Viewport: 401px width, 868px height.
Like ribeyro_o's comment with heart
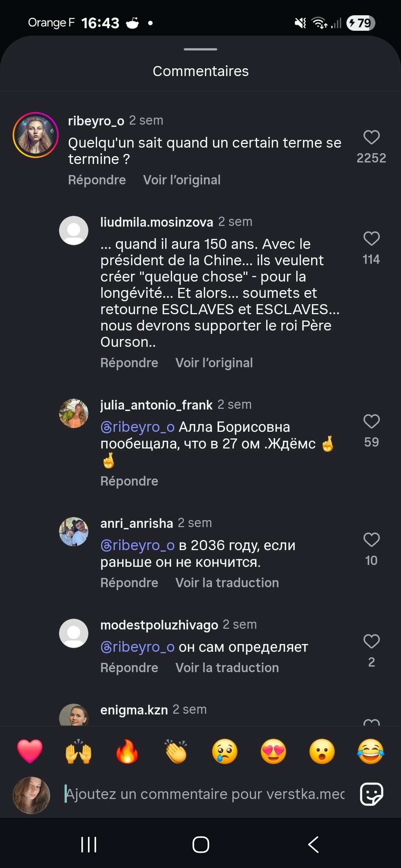[371, 137]
